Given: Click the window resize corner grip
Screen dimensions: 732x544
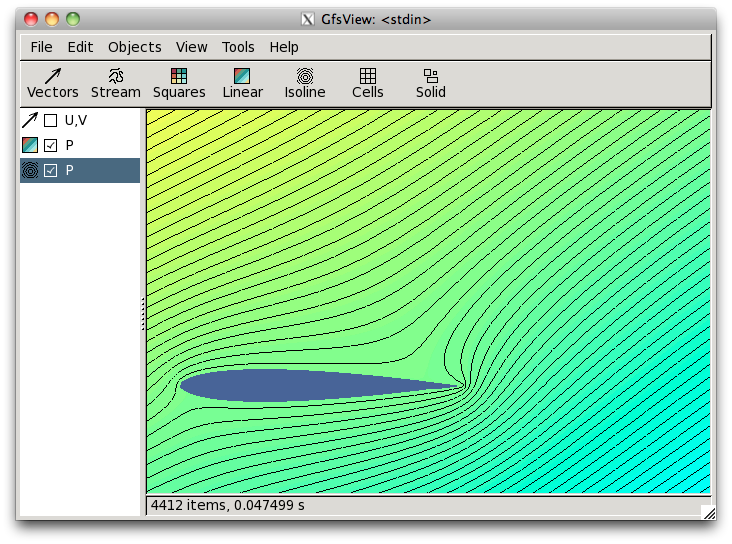Looking at the screenshot, I should point(709,513).
